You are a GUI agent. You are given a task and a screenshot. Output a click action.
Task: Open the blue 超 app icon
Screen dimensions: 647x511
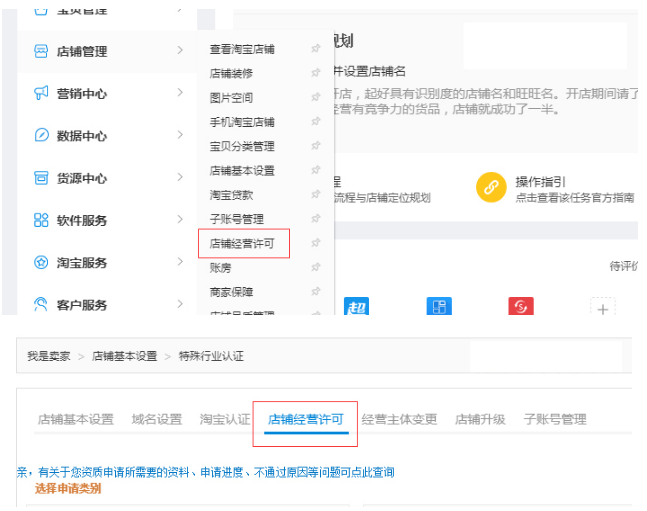click(357, 306)
